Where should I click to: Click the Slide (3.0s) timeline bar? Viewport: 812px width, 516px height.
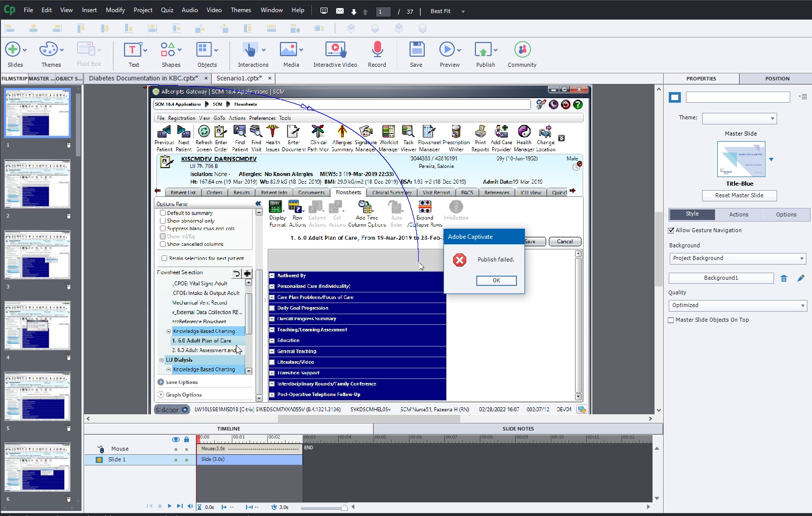pos(250,459)
